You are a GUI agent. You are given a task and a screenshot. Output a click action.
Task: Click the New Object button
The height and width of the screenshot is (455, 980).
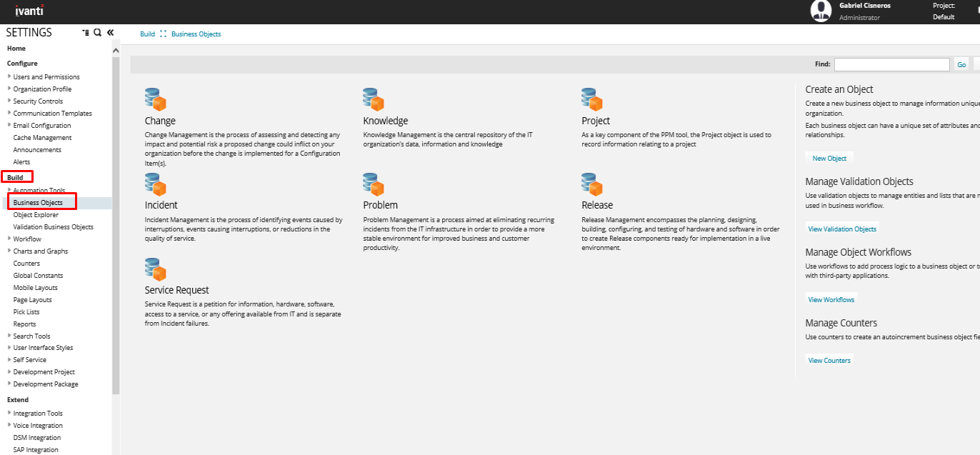(829, 159)
